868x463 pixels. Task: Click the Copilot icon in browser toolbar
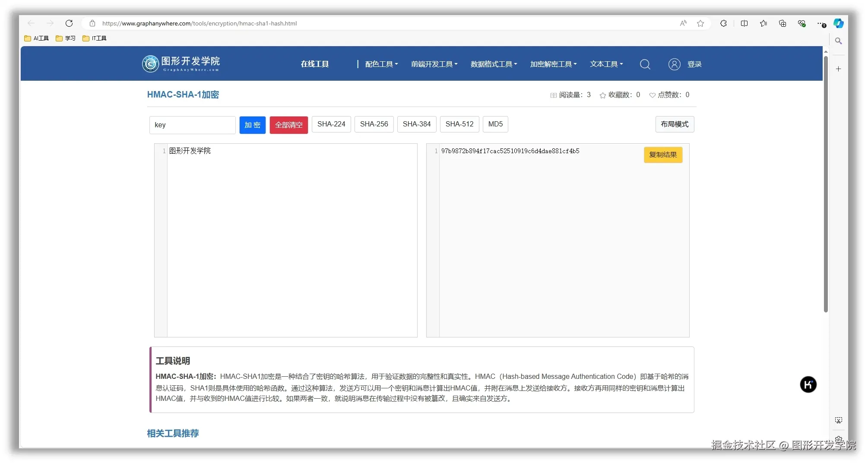[x=838, y=23]
